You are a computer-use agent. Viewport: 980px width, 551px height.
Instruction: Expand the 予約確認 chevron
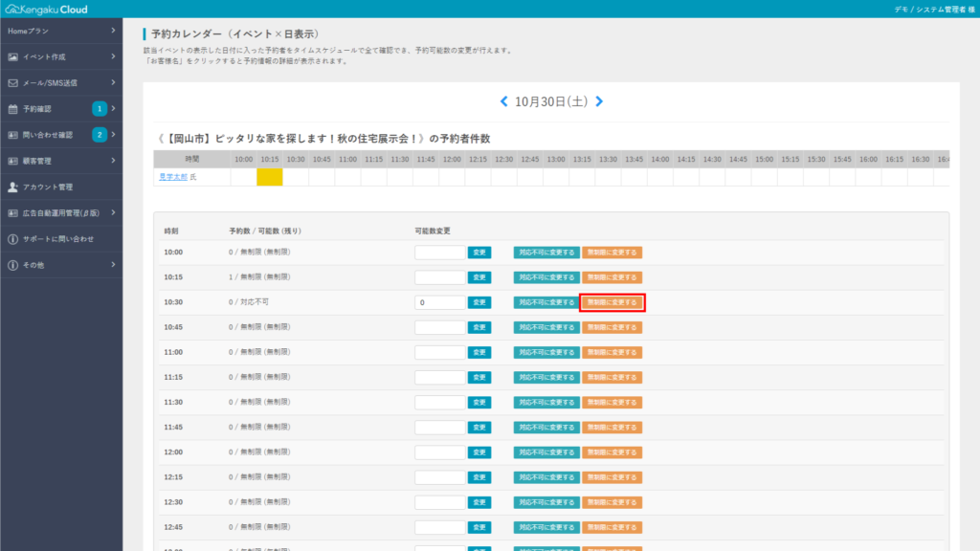point(113,109)
